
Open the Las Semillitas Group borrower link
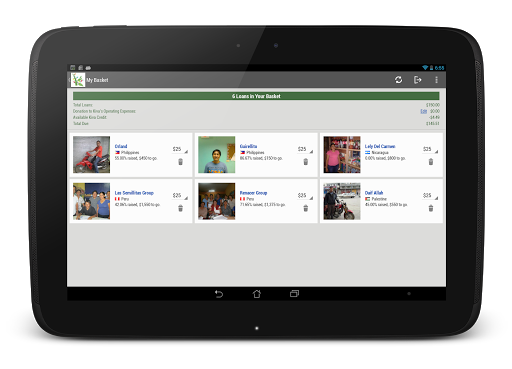pos(134,193)
